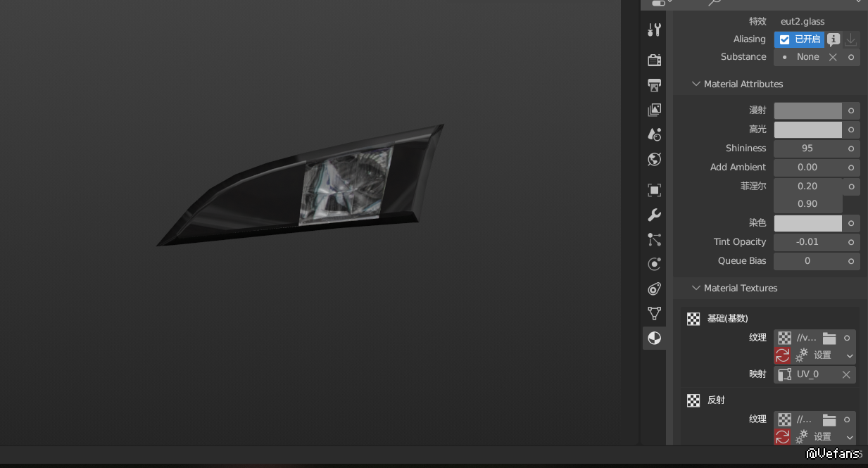Viewport: 868px width, 468px height.
Task: Open the Tool properties tab
Action: [654, 30]
